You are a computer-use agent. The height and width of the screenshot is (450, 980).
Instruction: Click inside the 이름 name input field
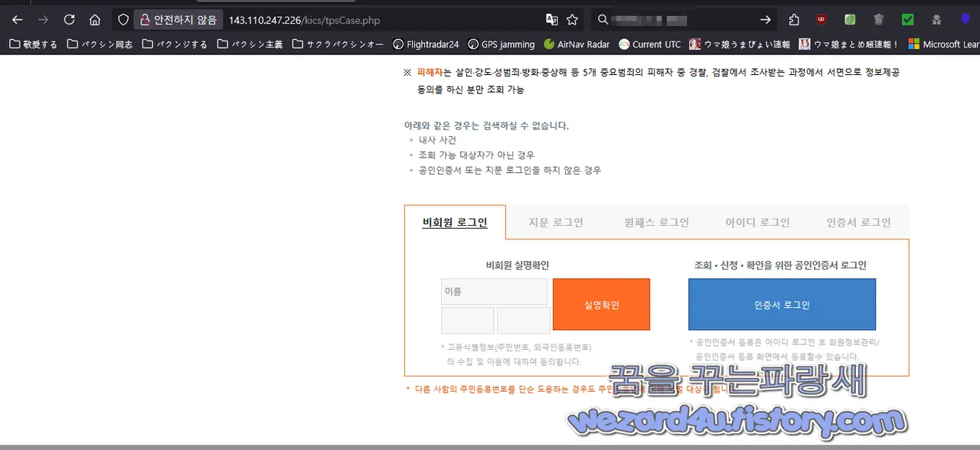coord(494,292)
